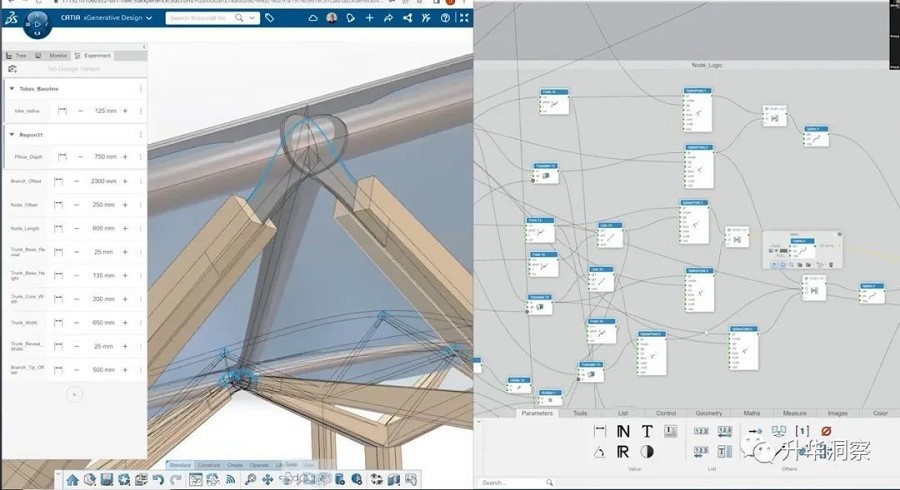The height and width of the screenshot is (490, 900).
Task: Click the home icon in bottom toolbar
Action: 72,480
